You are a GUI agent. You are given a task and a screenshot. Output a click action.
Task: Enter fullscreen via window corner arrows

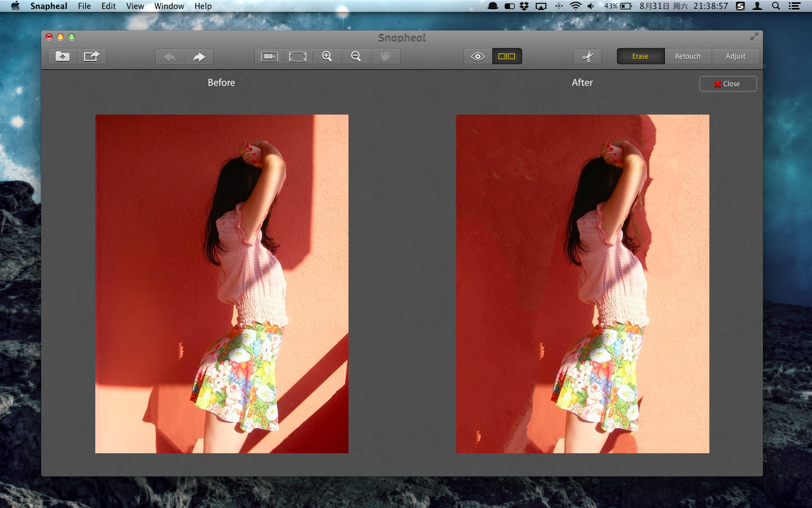click(x=754, y=37)
